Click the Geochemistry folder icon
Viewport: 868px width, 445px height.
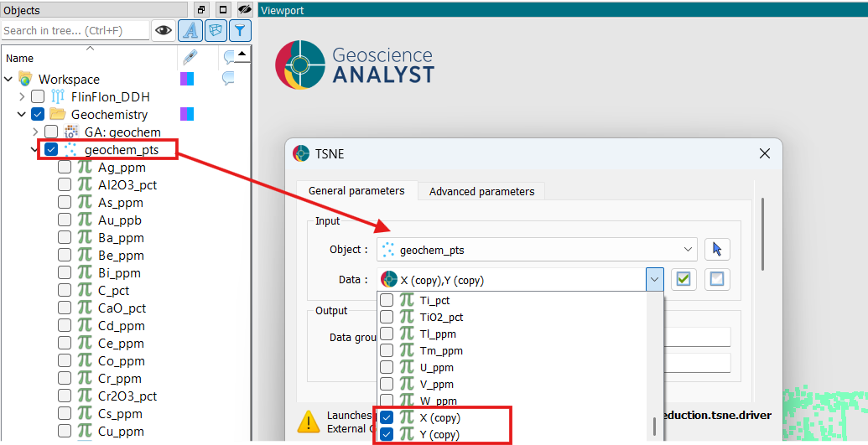coord(58,114)
